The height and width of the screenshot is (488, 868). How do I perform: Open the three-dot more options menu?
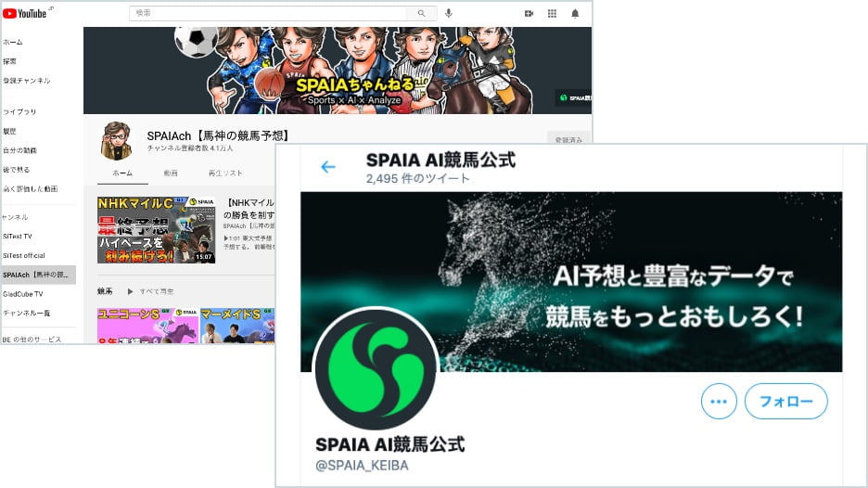click(718, 402)
